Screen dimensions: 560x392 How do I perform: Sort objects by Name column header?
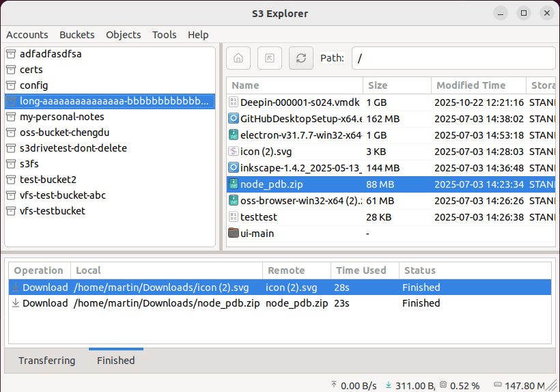[x=294, y=85]
